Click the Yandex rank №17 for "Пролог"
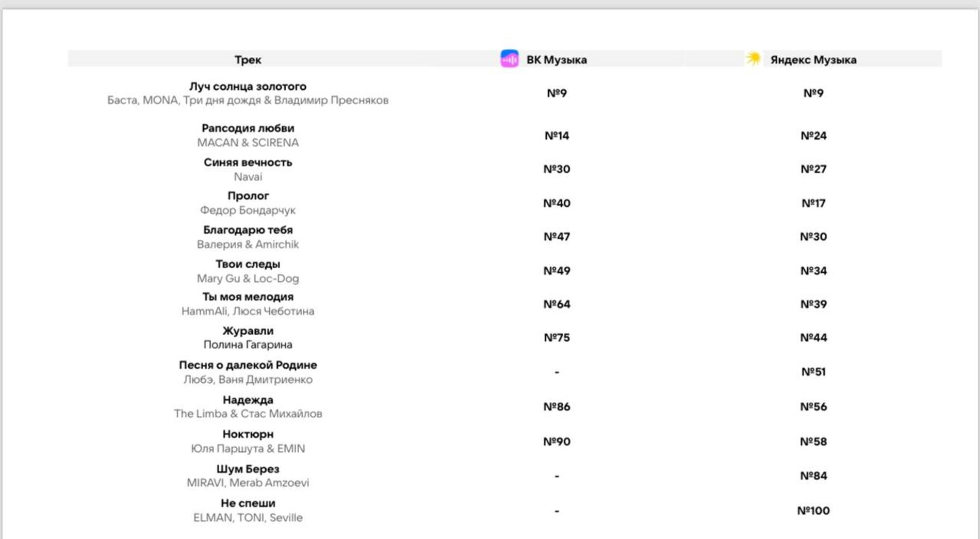Viewport: 980px width, 539px height. [x=813, y=203]
